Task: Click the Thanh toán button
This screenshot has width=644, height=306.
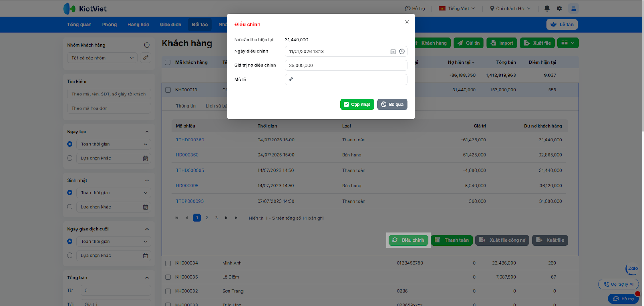Action: point(452,240)
